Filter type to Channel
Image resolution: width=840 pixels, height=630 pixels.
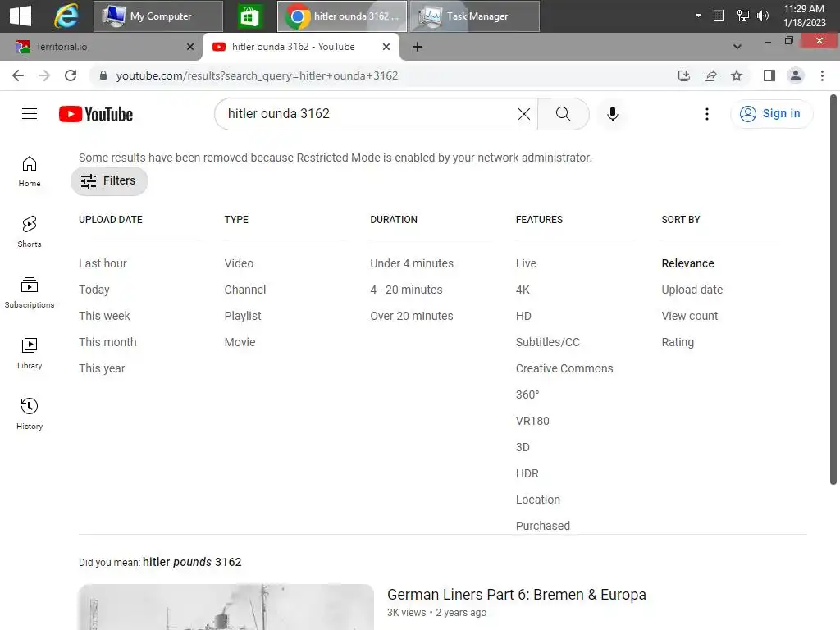[x=245, y=290]
